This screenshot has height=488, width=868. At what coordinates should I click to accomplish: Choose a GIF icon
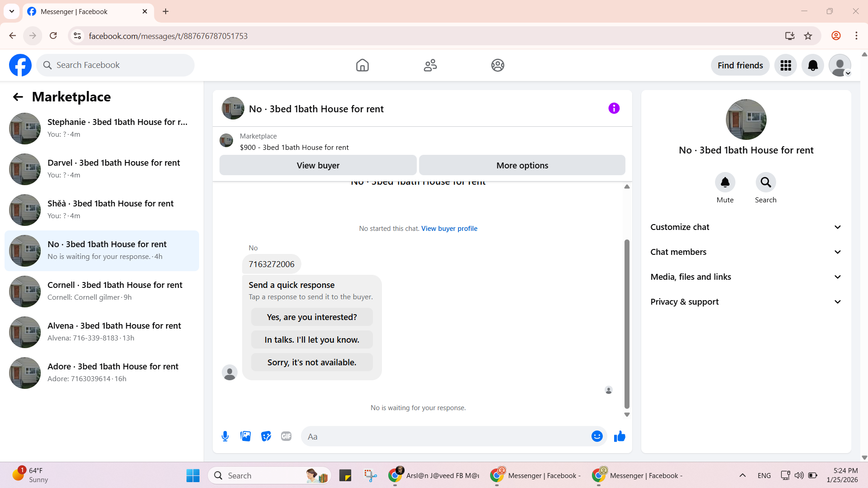click(x=286, y=436)
